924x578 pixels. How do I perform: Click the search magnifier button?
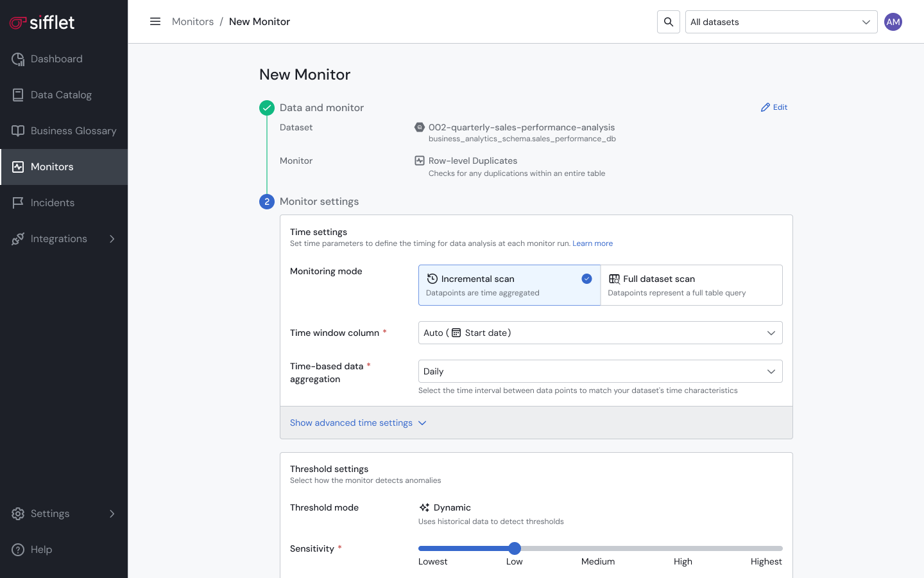pos(669,22)
